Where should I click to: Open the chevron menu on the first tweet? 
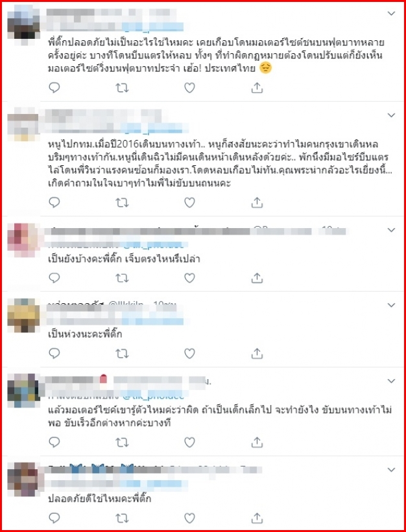tap(391, 14)
